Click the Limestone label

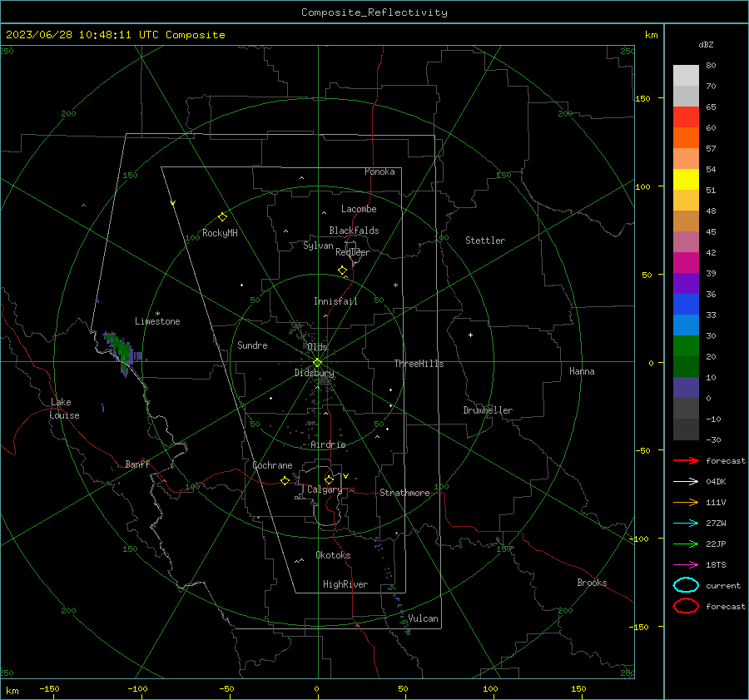[x=157, y=321]
